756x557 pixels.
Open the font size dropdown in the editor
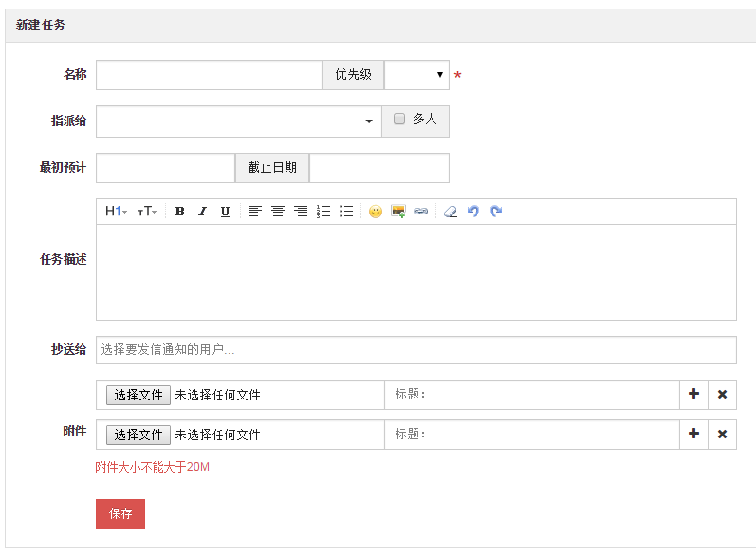(147, 212)
